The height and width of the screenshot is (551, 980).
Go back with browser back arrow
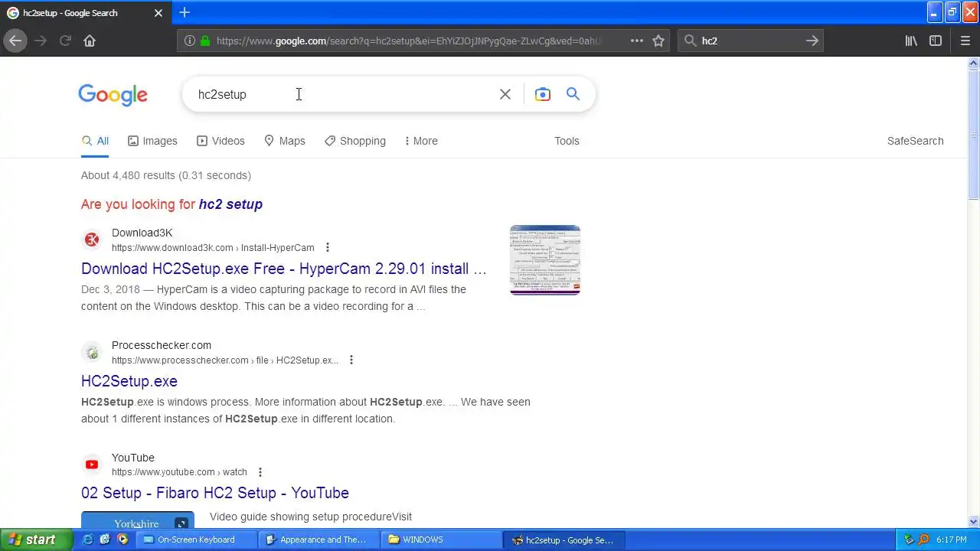pos(15,41)
